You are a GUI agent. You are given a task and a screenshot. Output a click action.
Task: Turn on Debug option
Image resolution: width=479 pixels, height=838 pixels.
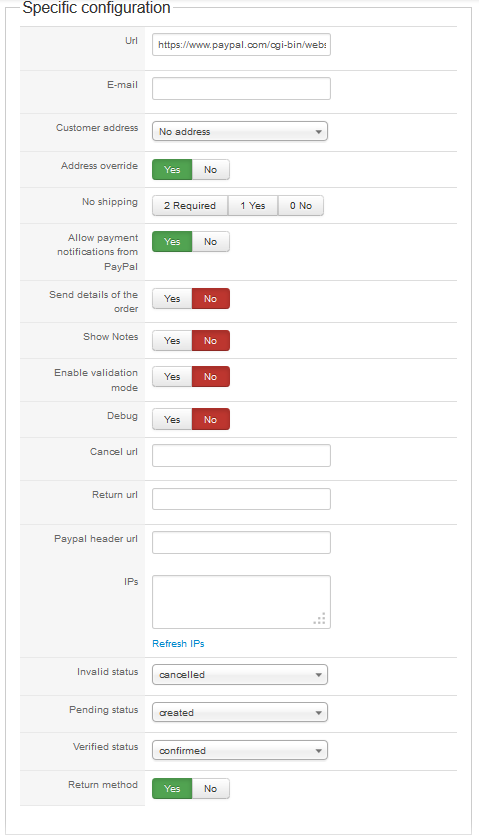coord(172,420)
